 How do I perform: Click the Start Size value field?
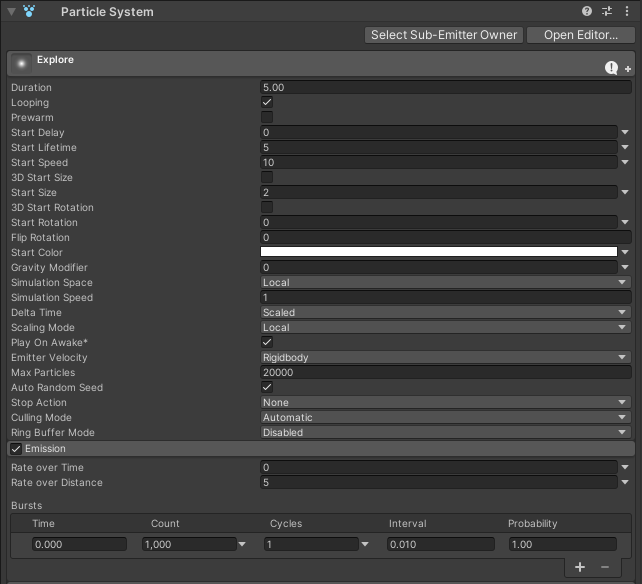coord(439,192)
